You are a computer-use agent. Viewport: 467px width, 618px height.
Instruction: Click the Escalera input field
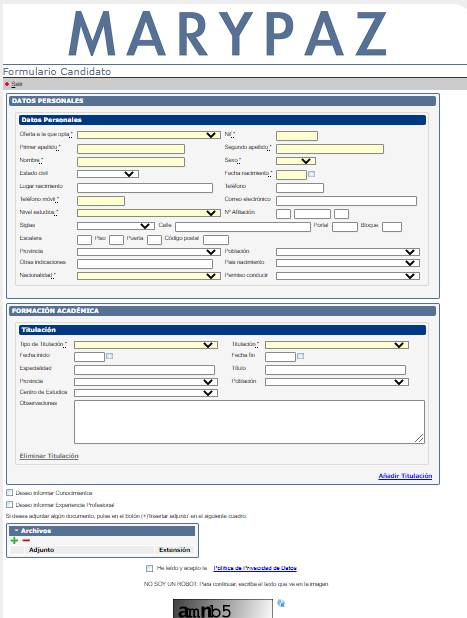pos(84,240)
